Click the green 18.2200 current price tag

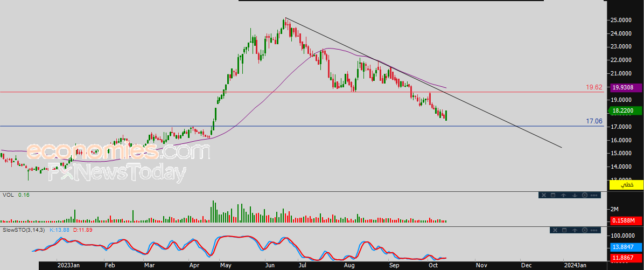pos(626,110)
